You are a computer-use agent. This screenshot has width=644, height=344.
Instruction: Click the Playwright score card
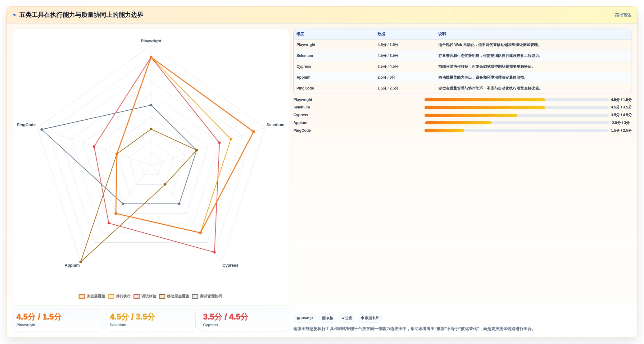pos(57,320)
